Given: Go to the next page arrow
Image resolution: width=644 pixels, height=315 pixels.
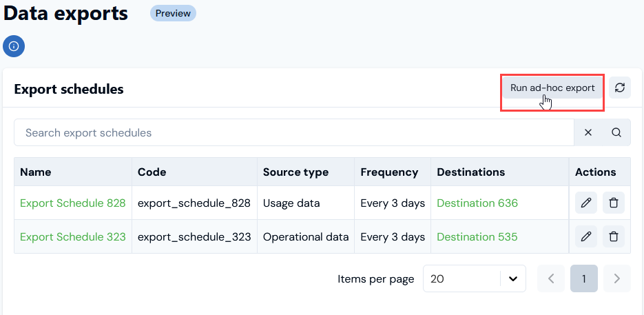Looking at the screenshot, I should click(617, 278).
